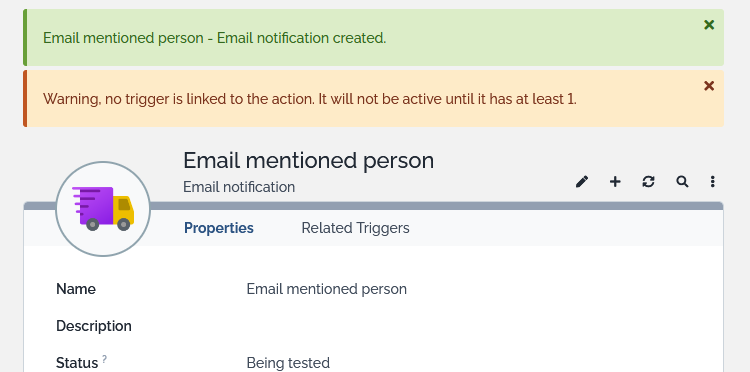Click the plus icon to create new
Screen dimensions: 750x372
[615, 182]
